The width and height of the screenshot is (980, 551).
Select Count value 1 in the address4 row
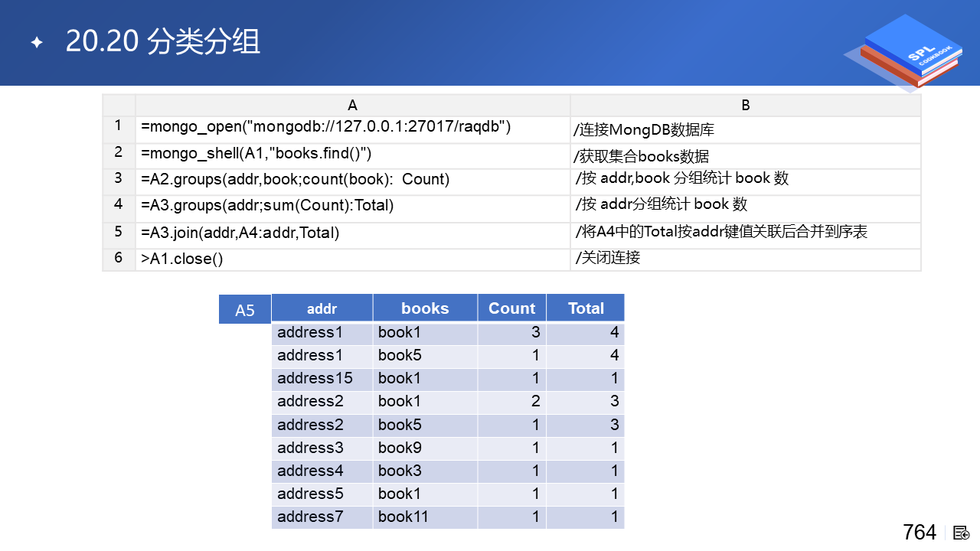click(511, 471)
